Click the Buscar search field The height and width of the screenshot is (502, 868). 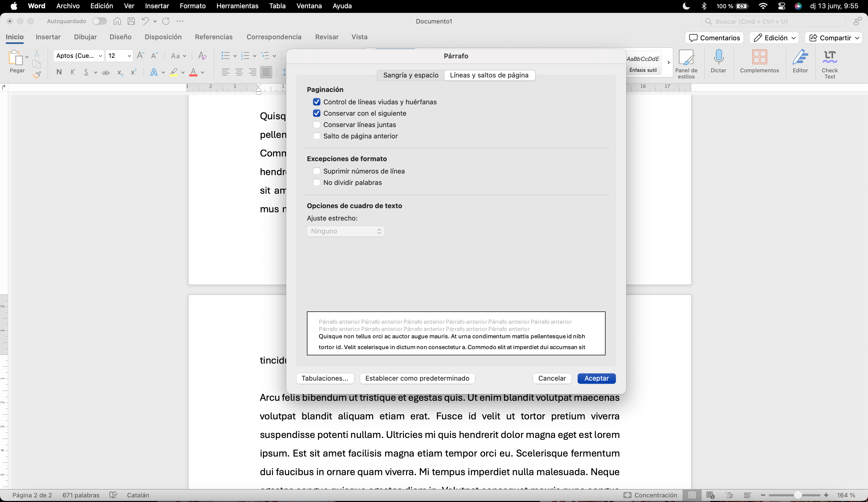click(x=774, y=21)
